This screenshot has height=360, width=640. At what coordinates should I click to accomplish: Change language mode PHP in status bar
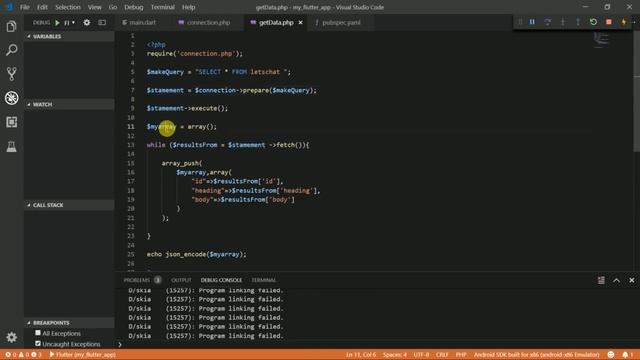point(461,354)
